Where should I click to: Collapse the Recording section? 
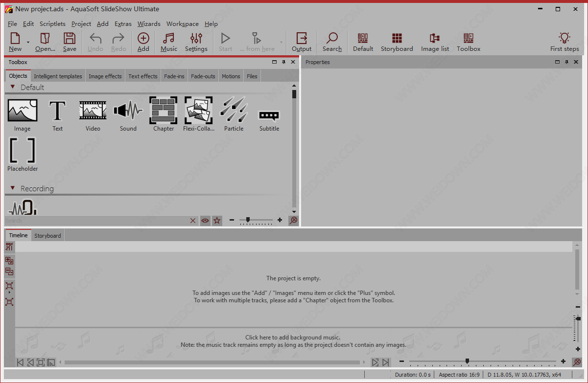(x=13, y=188)
